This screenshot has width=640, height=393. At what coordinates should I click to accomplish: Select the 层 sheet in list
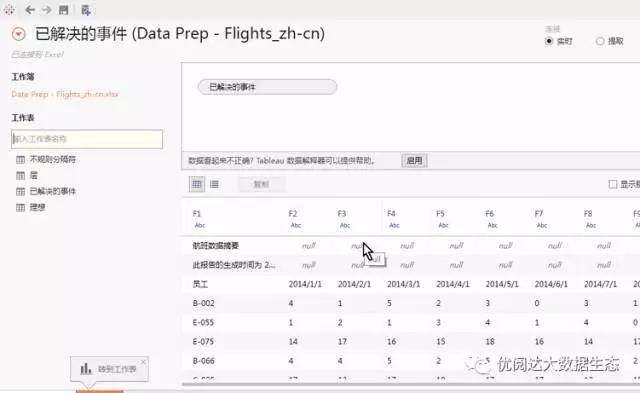(33, 175)
